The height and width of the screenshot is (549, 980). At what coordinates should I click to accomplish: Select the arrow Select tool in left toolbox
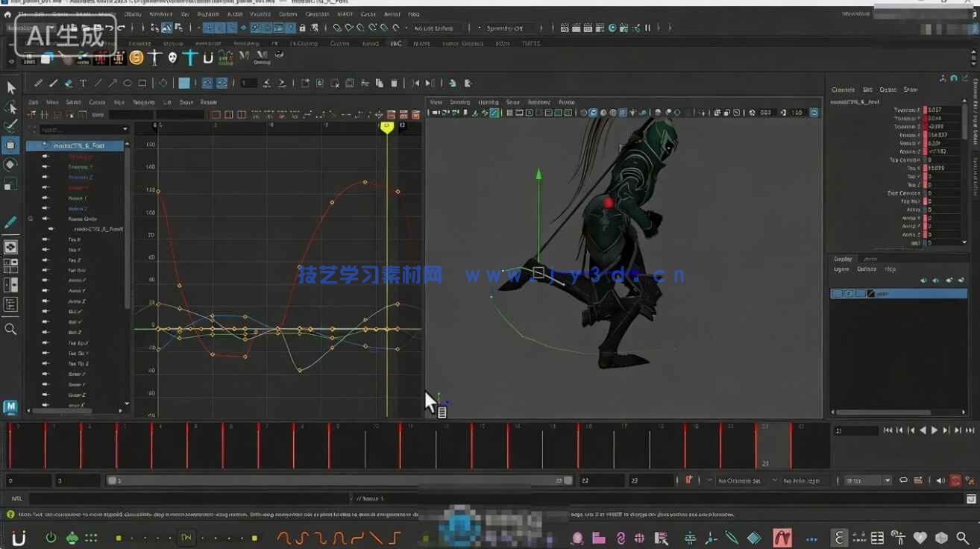point(11,88)
